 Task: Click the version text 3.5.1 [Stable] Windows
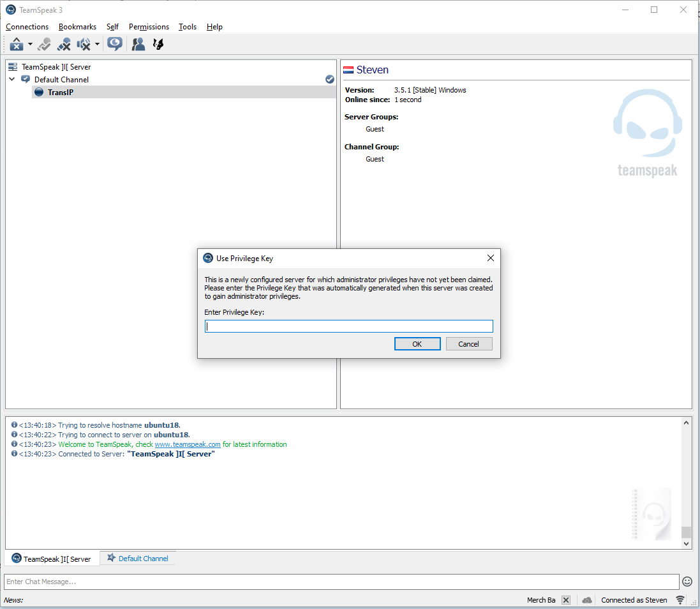430,90
